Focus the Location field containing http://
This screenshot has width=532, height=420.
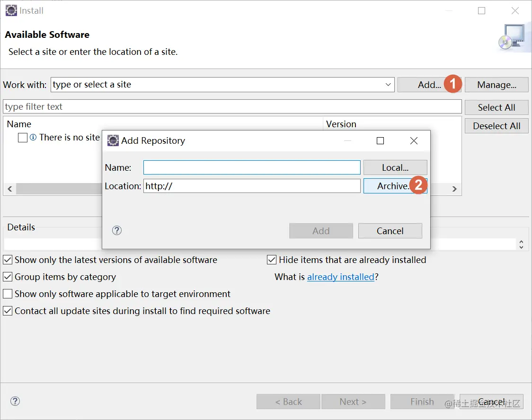click(252, 186)
